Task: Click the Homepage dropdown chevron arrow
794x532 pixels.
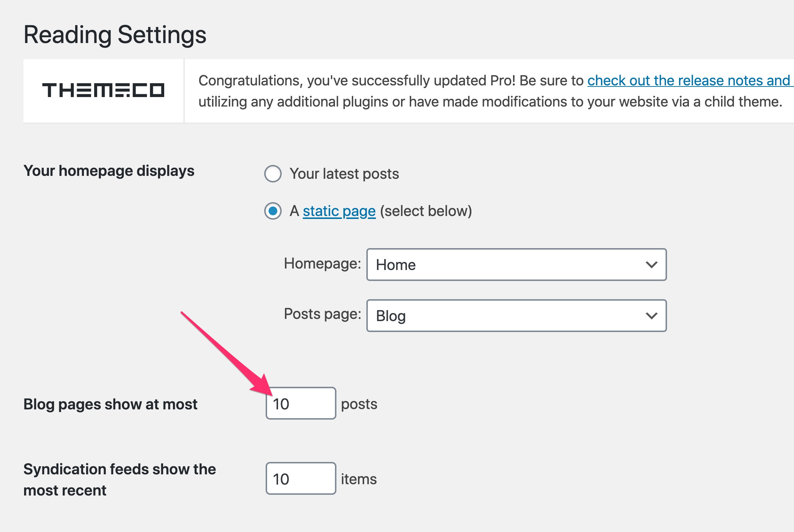Action: pyautogui.click(x=651, y=265)
